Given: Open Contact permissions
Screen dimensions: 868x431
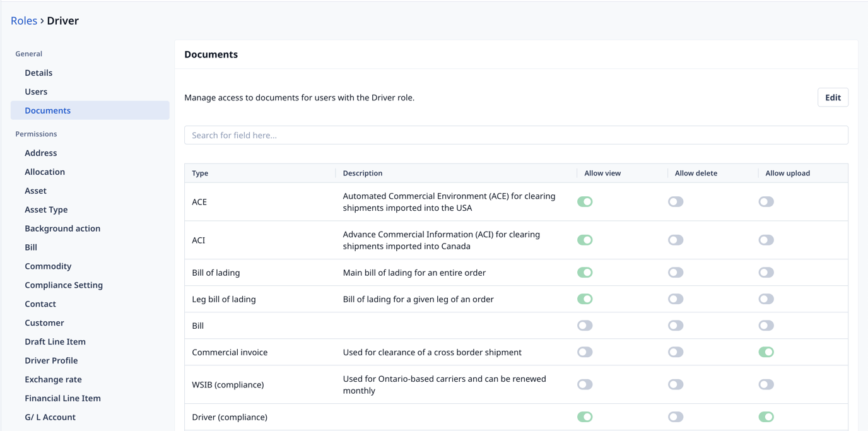Looking at the screenshot, I should [90, 304].
